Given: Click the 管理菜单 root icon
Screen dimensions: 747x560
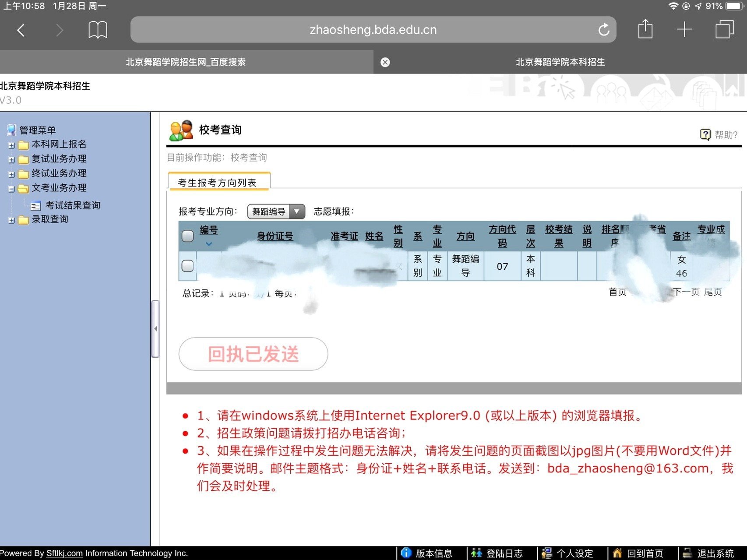Looking at the screenshot, I should [x=12, y=130].
